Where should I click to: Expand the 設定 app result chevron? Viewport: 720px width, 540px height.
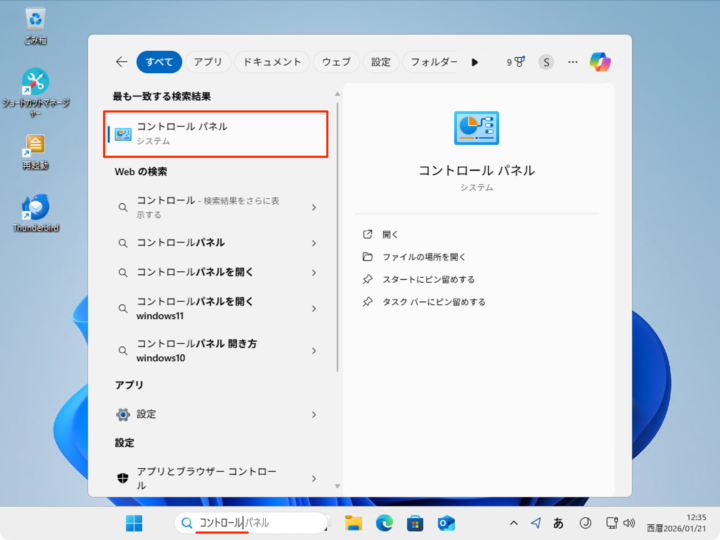point(314,414)
